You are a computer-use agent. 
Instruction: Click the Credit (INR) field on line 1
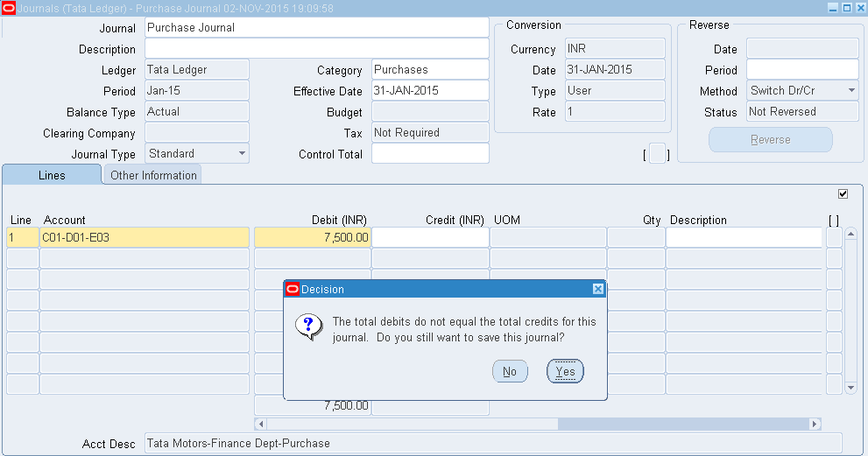[429, 237]
